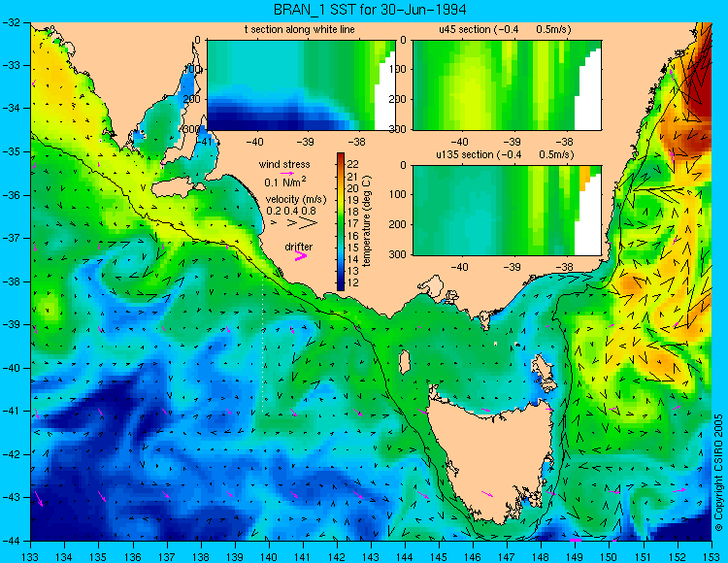Click the longitude axis label 136
The width and height of the screenshot is (728, 563).
coord(132,557)
